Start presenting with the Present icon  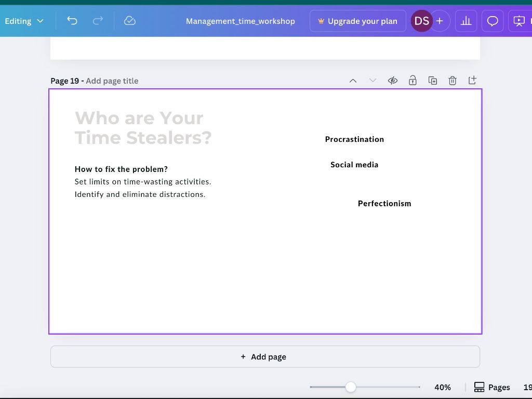(519, 21)
